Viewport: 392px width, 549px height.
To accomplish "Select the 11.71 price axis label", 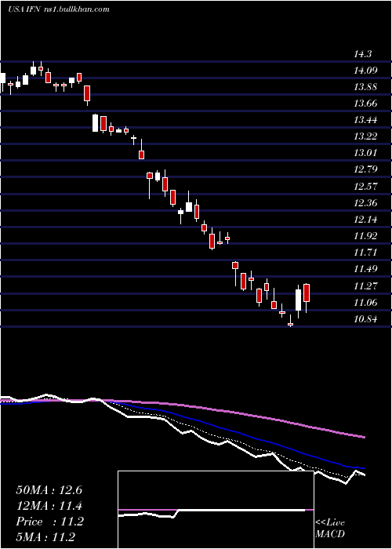I will [x=365, y=252].
